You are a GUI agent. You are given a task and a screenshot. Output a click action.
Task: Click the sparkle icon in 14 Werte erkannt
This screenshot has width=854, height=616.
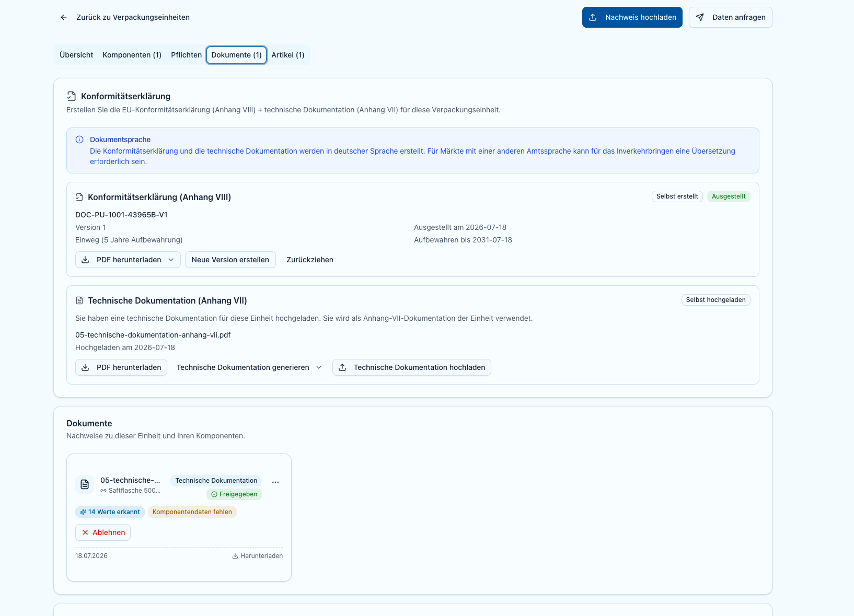83,512
